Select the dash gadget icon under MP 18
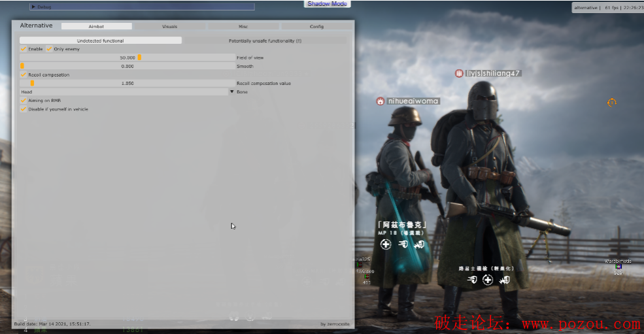 [x=403, y=244]
